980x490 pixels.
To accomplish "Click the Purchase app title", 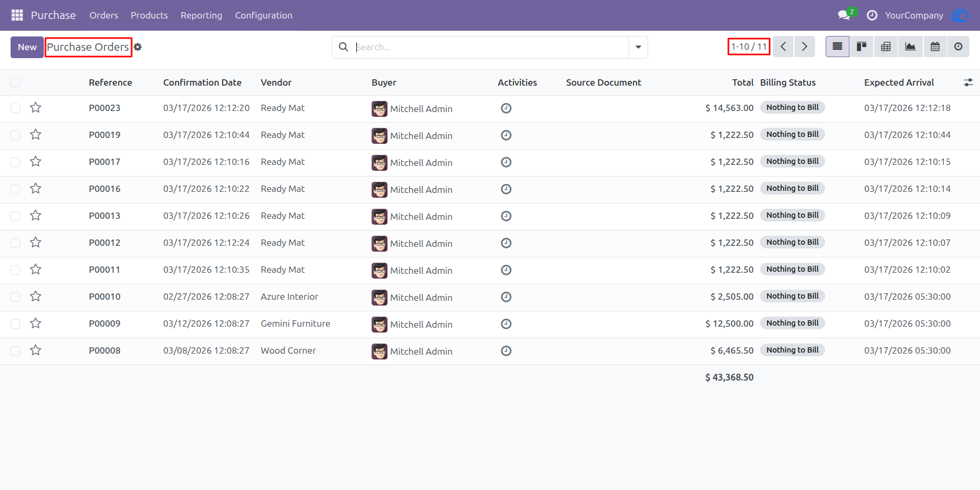I will 53,15.
